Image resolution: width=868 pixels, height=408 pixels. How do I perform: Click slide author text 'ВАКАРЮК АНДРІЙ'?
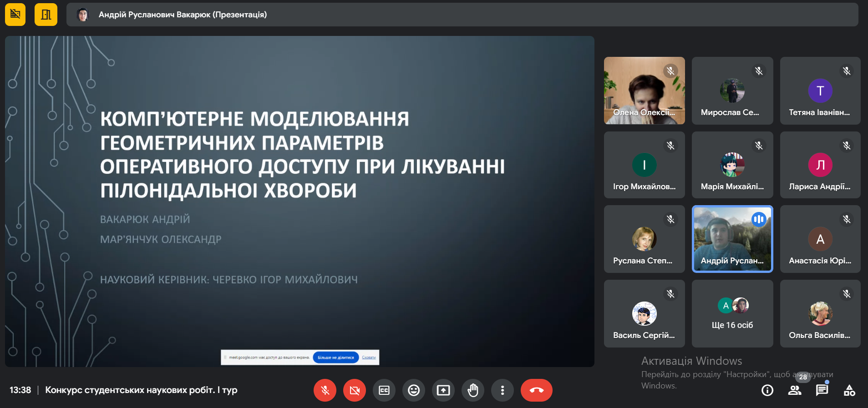pyautogui.click(x=145, y=220)
